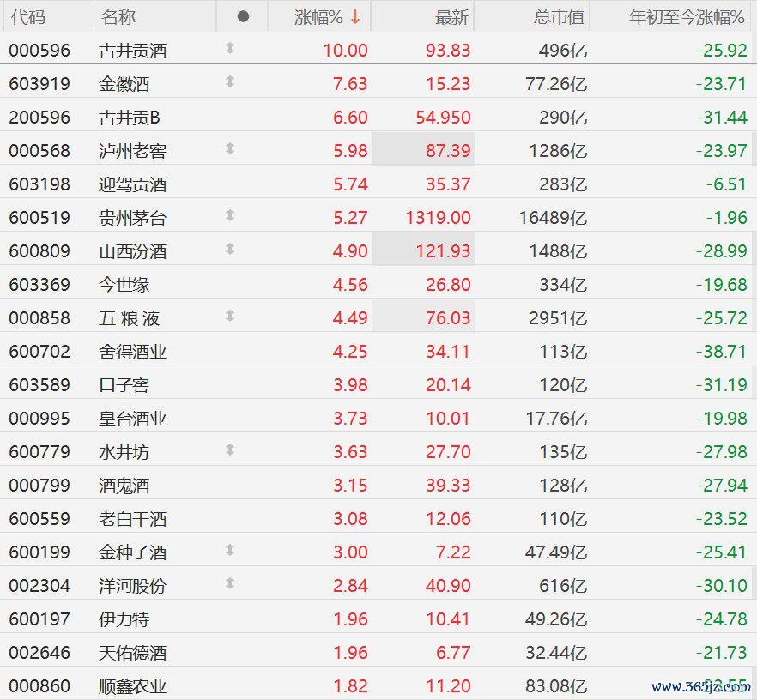757x700 pixels.
Task: Sort by the 名称 column header
Action: pos(118,17)
